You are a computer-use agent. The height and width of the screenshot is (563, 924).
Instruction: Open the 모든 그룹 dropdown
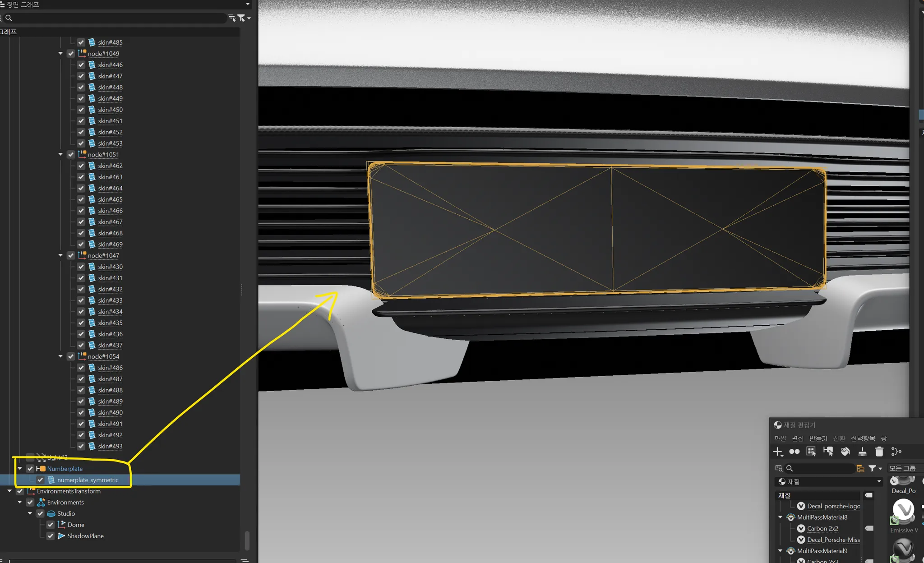point(905,468)
